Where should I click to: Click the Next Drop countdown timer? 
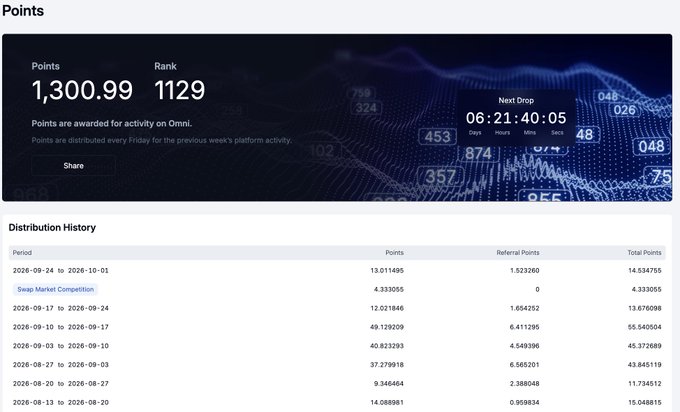pos(516,118)
